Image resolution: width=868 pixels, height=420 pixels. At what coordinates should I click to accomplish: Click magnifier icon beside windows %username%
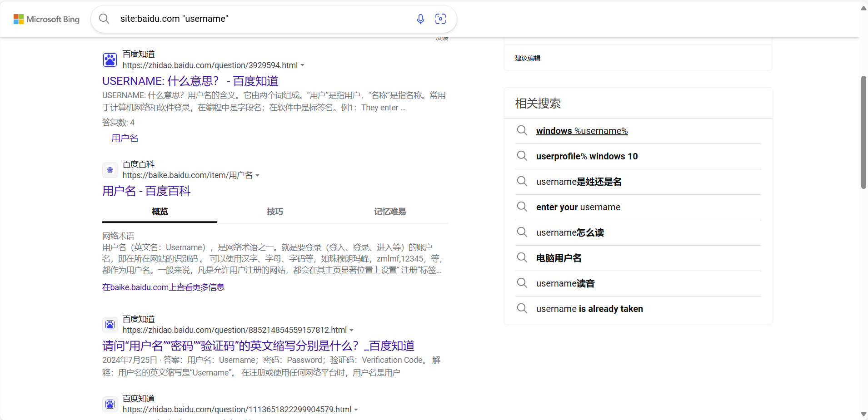pos(522,131)
